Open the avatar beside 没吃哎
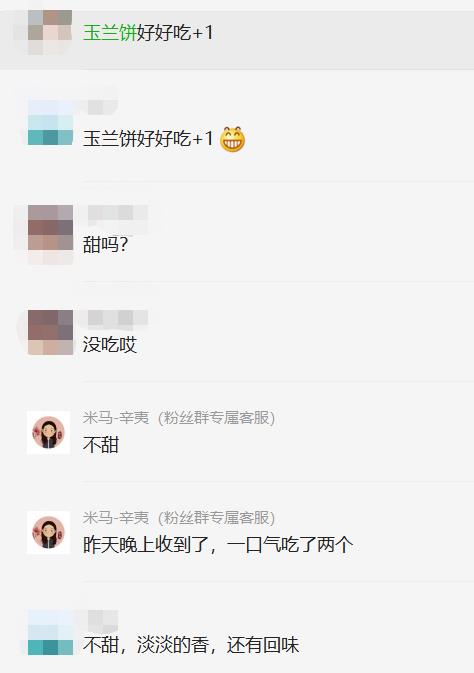Image resolution: width=474 pixels, height=673 pixels. pos(50,332)
